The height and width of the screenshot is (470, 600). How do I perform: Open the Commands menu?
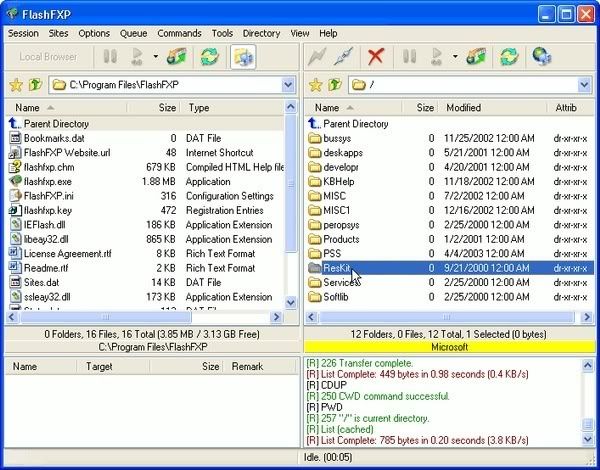point(179,33)
